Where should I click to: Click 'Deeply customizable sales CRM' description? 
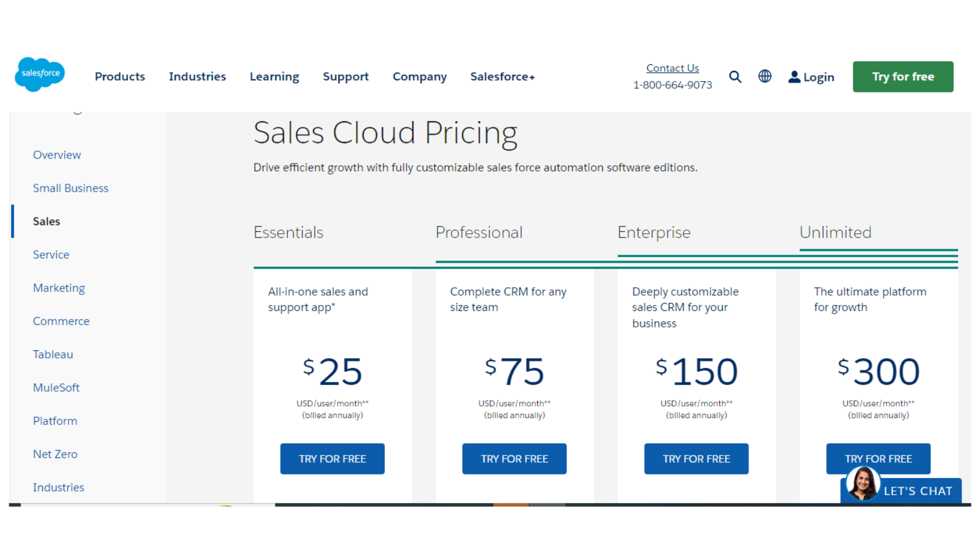tap(685, 307)
